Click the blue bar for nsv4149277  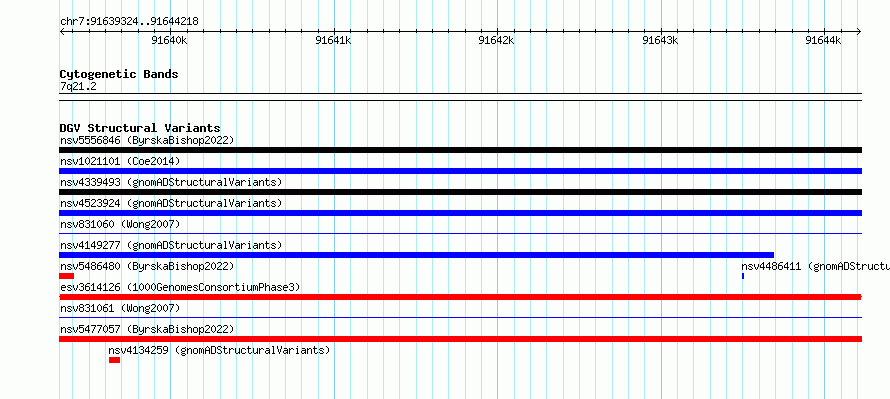click(x=417, y=255)
